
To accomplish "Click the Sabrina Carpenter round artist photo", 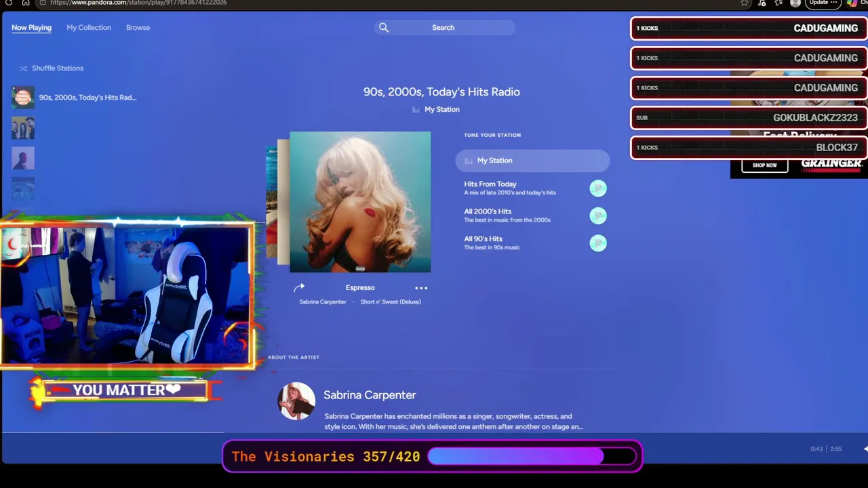I will tap(296, 401).
